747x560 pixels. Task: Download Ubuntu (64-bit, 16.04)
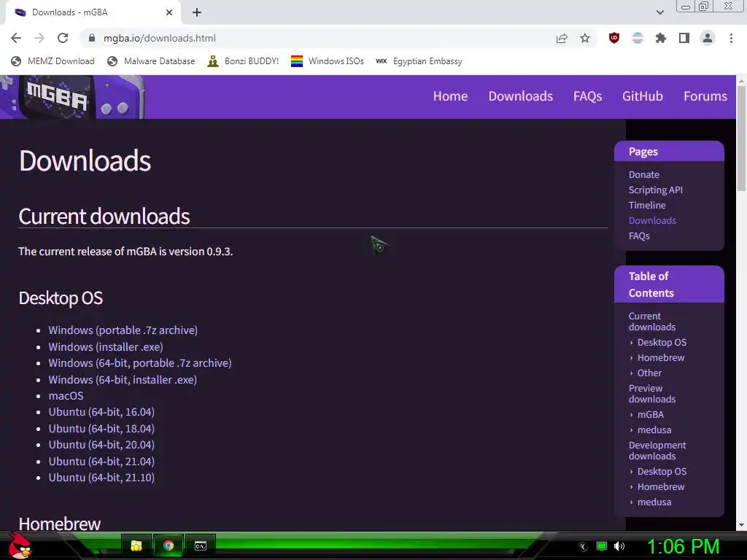pos(101,412)
